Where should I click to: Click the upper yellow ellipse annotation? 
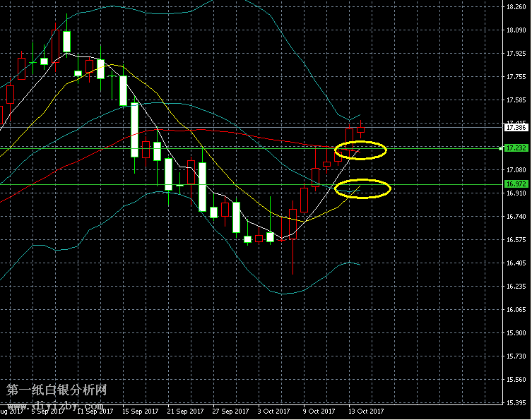tap(360, 150)
